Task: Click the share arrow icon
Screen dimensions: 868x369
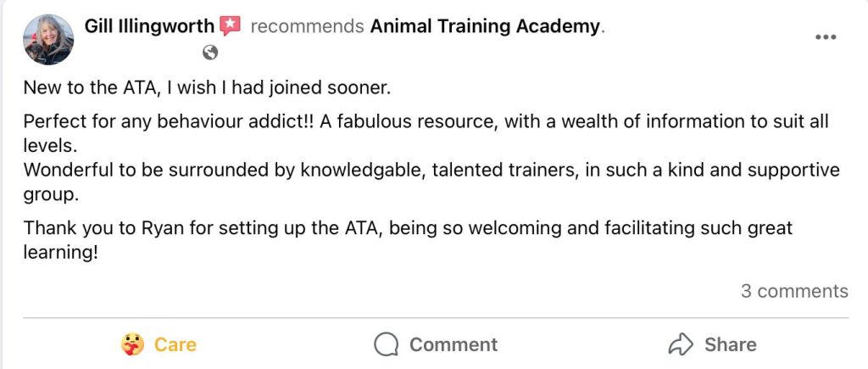Action: pyautogui.click(x=681, y=344)
